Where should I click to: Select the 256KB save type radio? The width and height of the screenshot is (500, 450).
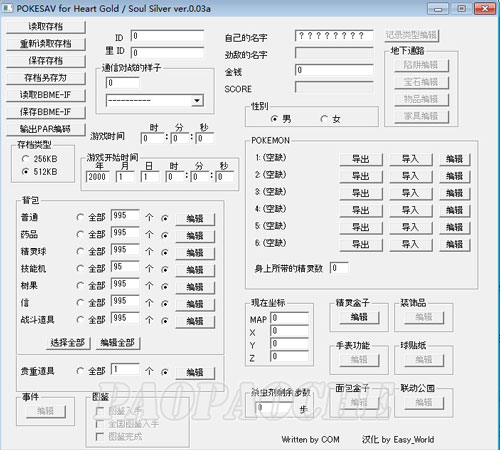coord(25,159)
